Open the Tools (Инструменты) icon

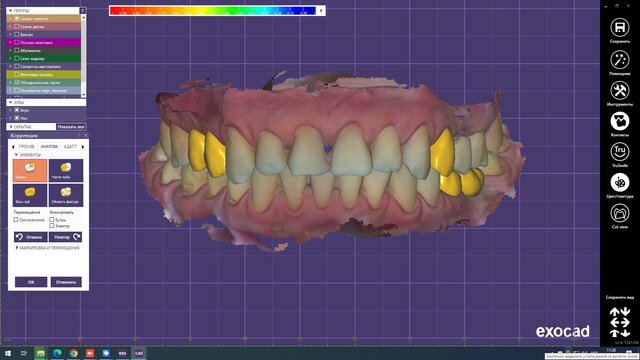[620, 90]
